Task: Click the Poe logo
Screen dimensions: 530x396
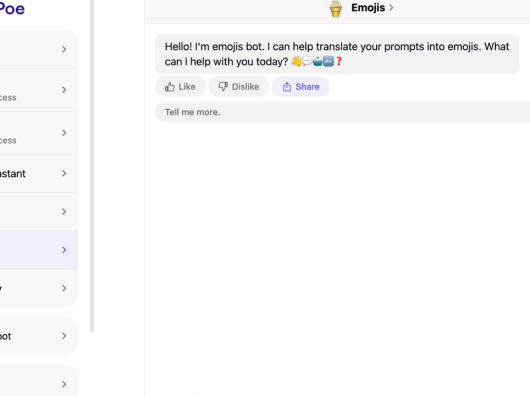Action: pos(12,8)
